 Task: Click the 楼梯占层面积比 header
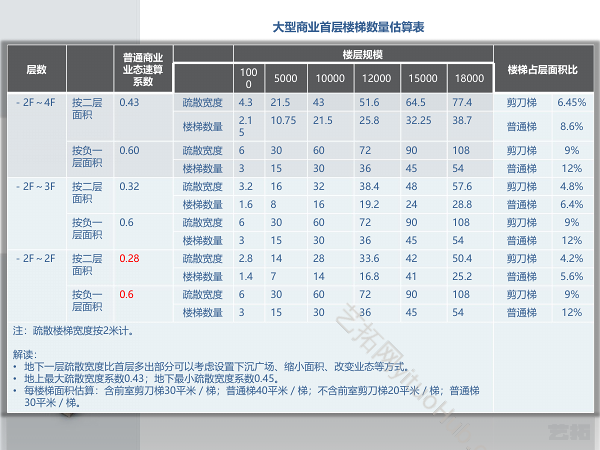tap(542, 70)
